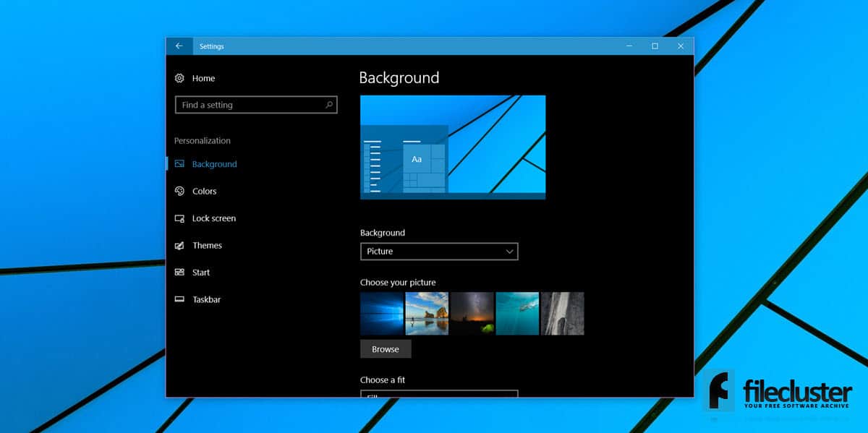Select the green aurora wallpaper thumbnail
868x433 pixels.
click(x=472, y=314)
